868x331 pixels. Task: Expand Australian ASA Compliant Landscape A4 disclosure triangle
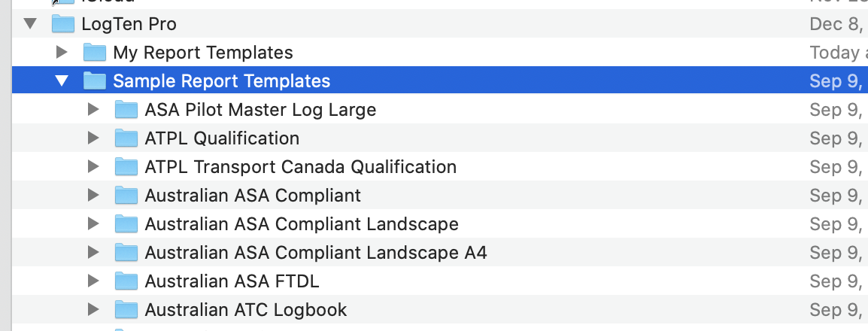[x=93, y=253]
